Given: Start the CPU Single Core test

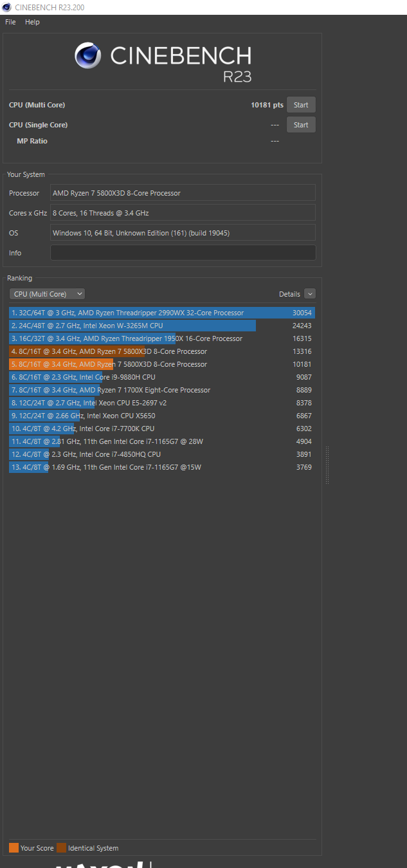Looking at the screenshot, I should pyautogui.click(x=301, y=125).
